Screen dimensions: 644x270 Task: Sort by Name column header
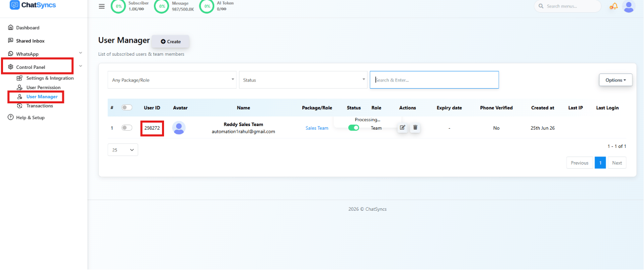(x=244, y=108)
